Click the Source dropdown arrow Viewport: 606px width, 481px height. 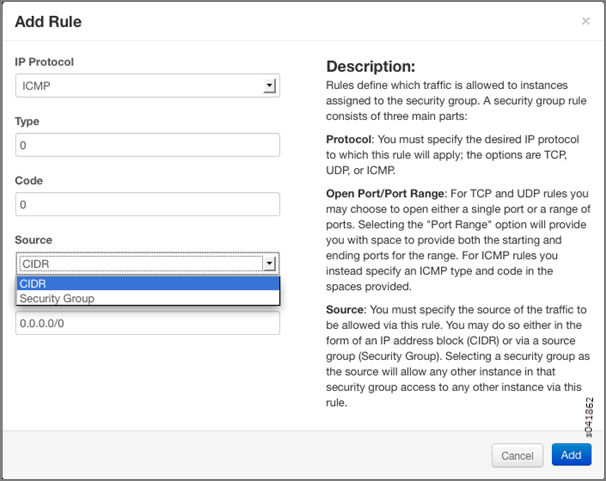[x=268, y=264]
